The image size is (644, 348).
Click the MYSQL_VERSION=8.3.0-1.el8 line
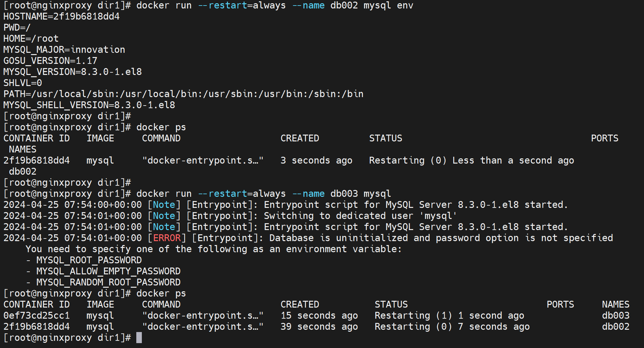pos(72,72)
